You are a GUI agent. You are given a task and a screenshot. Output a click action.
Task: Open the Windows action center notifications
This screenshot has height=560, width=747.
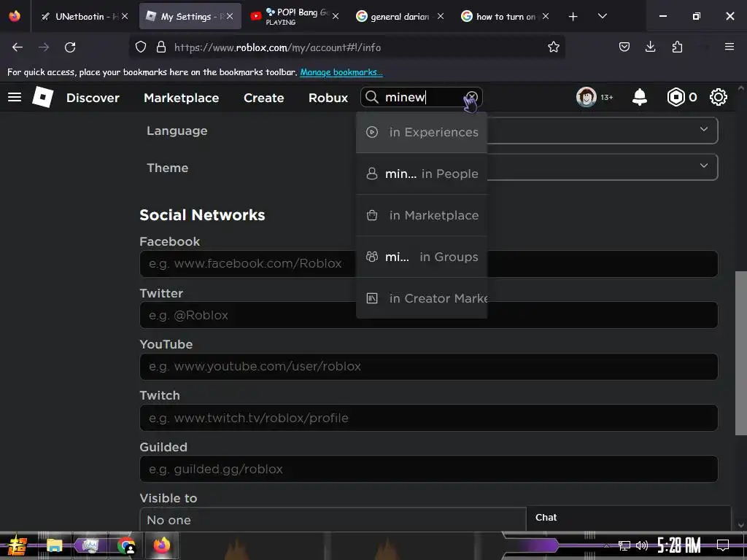(723, 545)
